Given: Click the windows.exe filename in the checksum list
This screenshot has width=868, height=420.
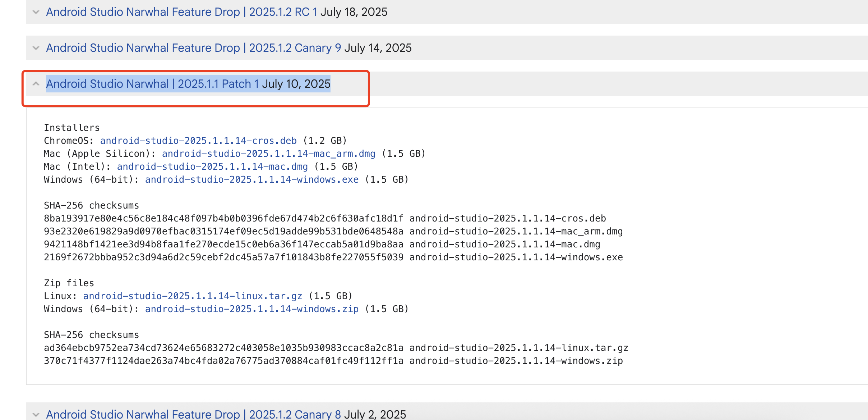Looking at the screenshot, I should 516,257.
